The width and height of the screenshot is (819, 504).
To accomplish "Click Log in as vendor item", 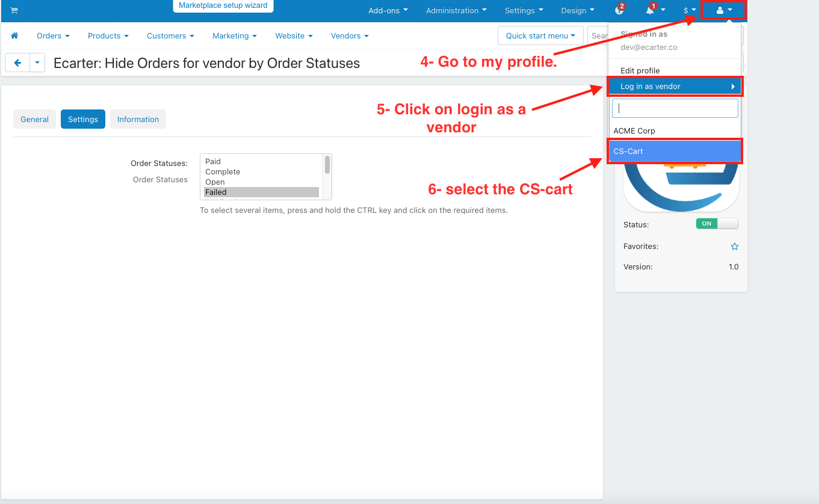I will (x=675, y=87).
